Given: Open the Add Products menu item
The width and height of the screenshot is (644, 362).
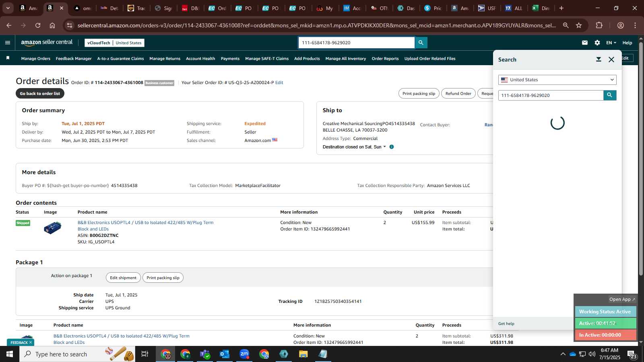Looking at the screenshot, I should (x=307, y=59).
